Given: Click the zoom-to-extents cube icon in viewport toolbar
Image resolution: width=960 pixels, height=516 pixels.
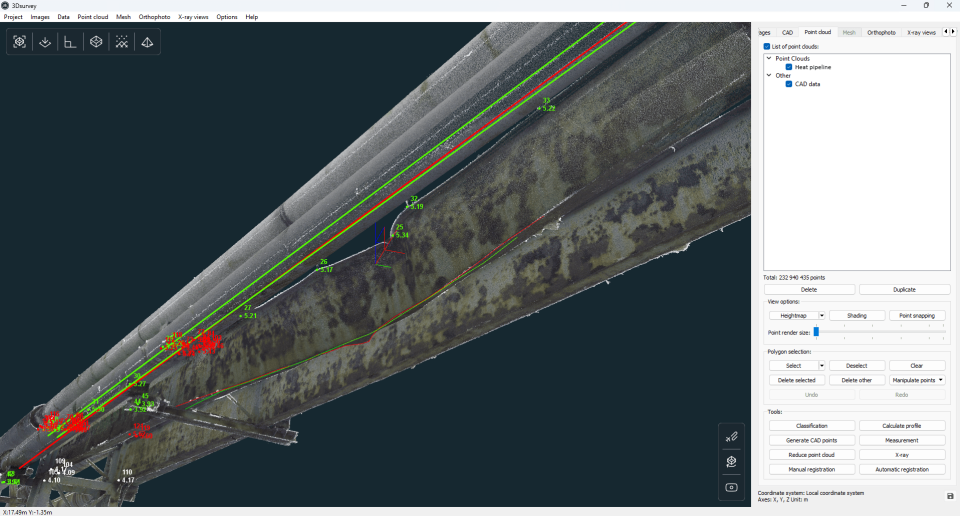Looking at the screenshot, I should [20, 42].
